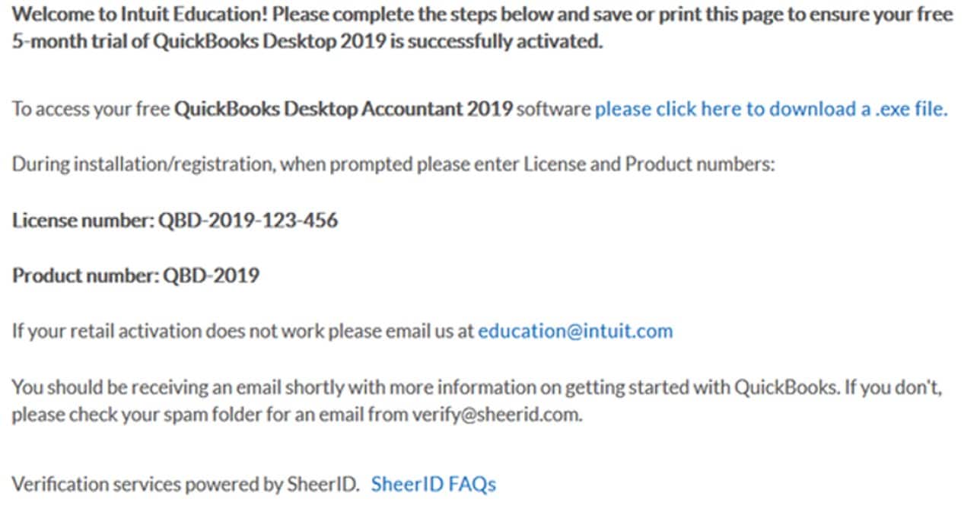This screenshot has height=515, width=980.
Task: Click the "To access your free" text
Action: pyautogui.click(x=91, y=109)
